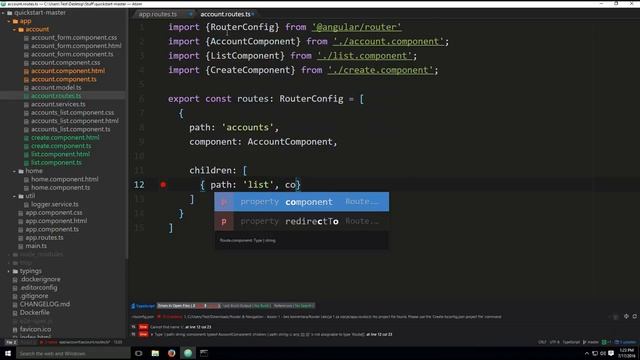Image resolution: width=640 pixels, height=360 pixels.
Task: Click UTF-8 encoding in status bar
Action: click(x=555, y=342)
